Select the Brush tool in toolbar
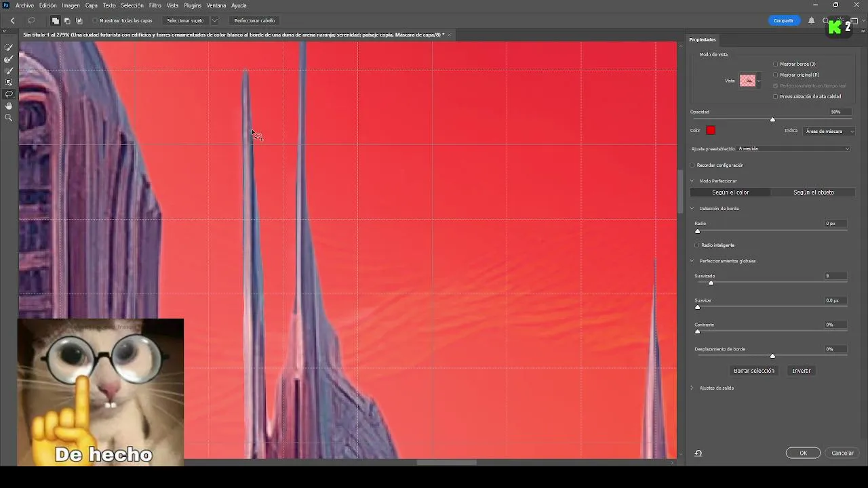868x488 pixels. tap(9, 70)
